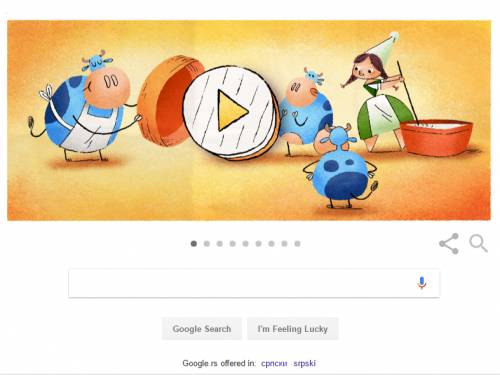Click the magnifier icon beside share
The height and width of the screenshot is (375, 500).
(478, 243)
